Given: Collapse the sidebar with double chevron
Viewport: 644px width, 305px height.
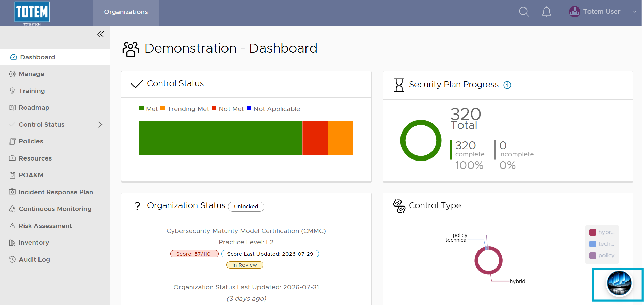Looking at the screenshot, I should [x=100, y=34].
